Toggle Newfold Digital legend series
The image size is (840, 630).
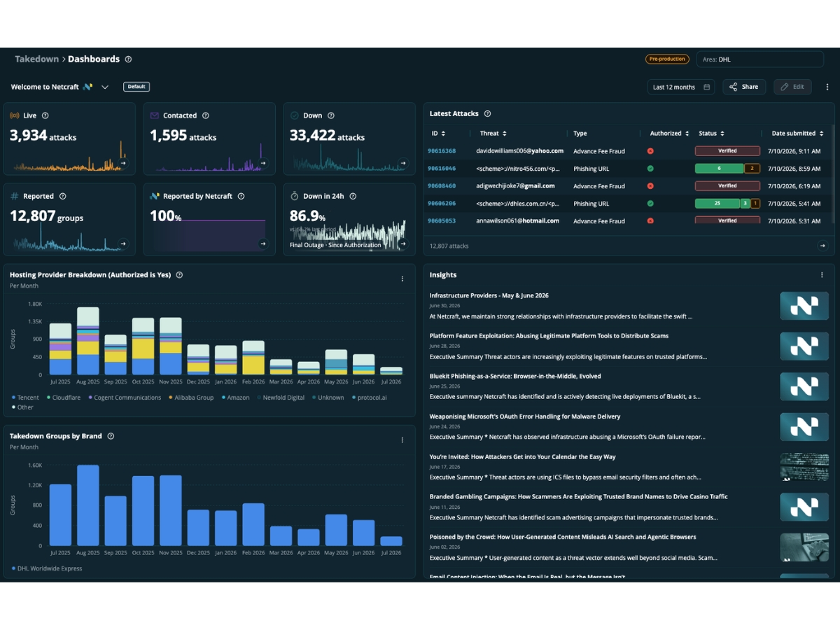(x=280, y=398)
